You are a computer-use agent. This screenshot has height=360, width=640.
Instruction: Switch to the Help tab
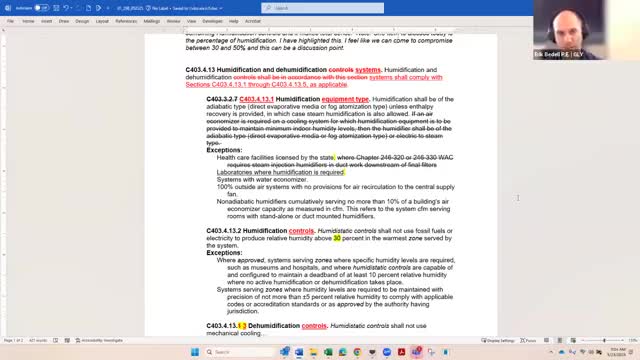[233, 21]
